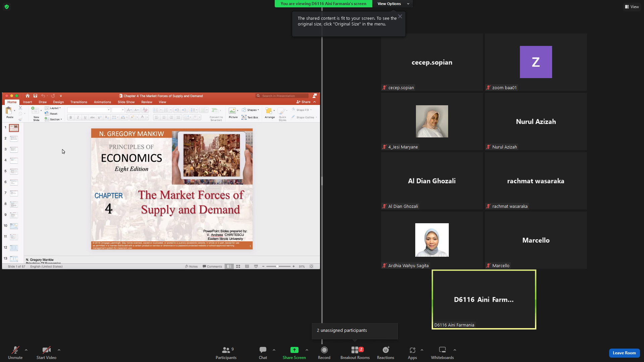
Task: Click the Save icon in PowerPoint title bar
Action: [x=35, y=96]
